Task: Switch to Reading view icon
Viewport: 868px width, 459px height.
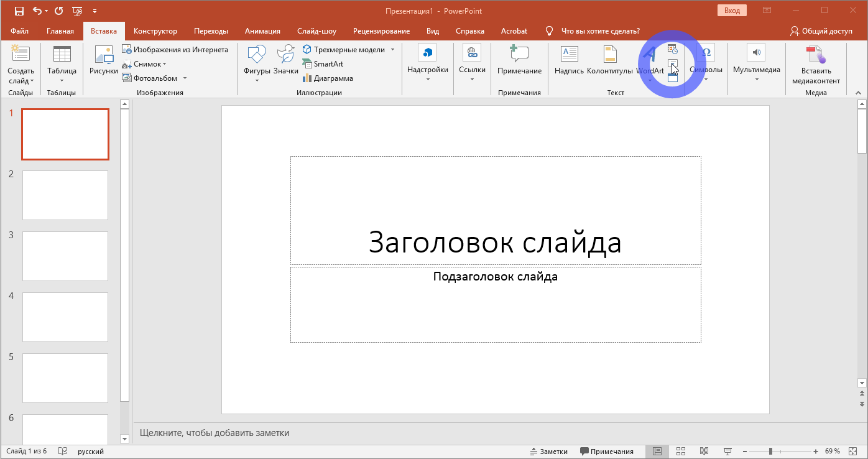Action: 704,452
